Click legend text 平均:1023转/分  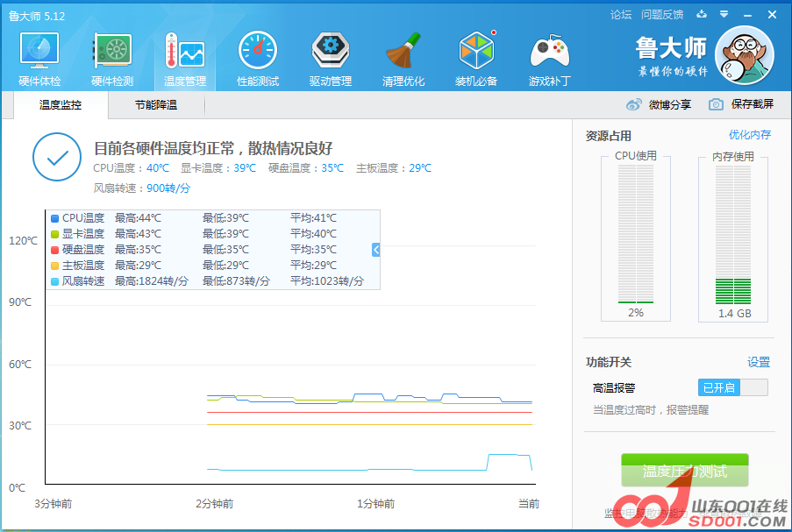pyautogui.click(x=327, y=281)
